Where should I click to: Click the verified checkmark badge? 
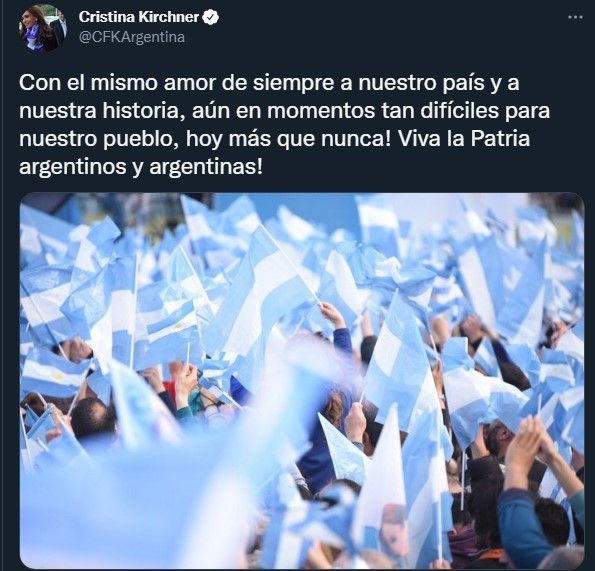pyautogui.click(x=211, y=17)
